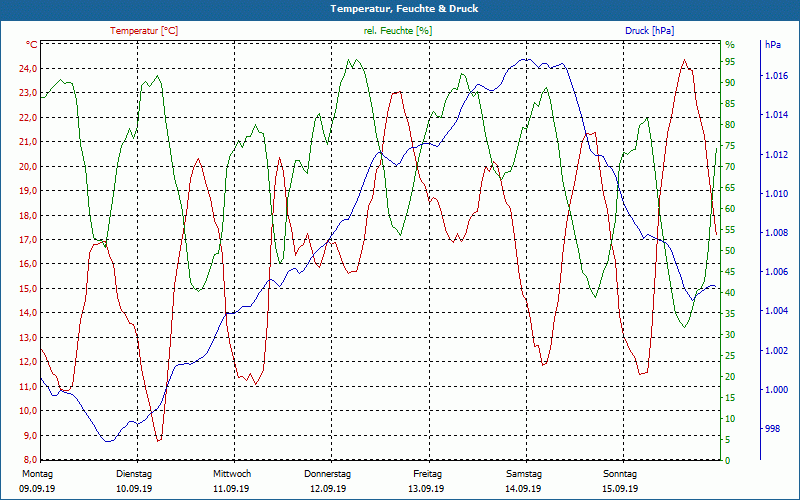This screenshot has height=500, width=800.
Task: Click the '45' humidity axis value
Action: 730,271
